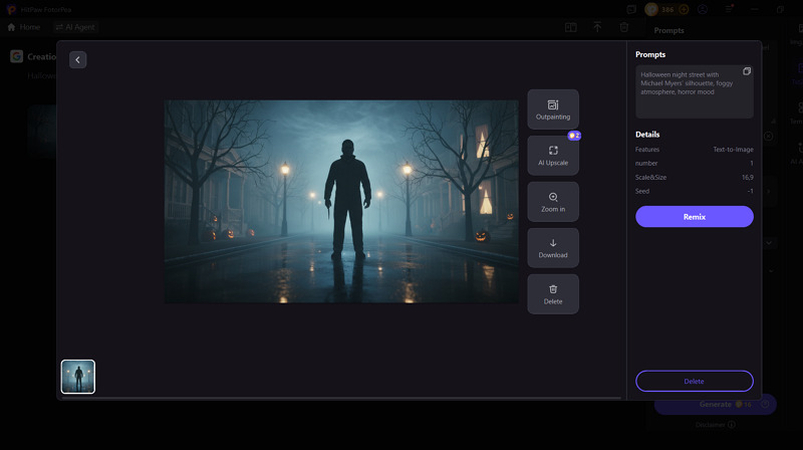This screenshot has width=803, height=450.
Task: Open the feedback message icon in title bar
Action: click(x=631, y=9)
